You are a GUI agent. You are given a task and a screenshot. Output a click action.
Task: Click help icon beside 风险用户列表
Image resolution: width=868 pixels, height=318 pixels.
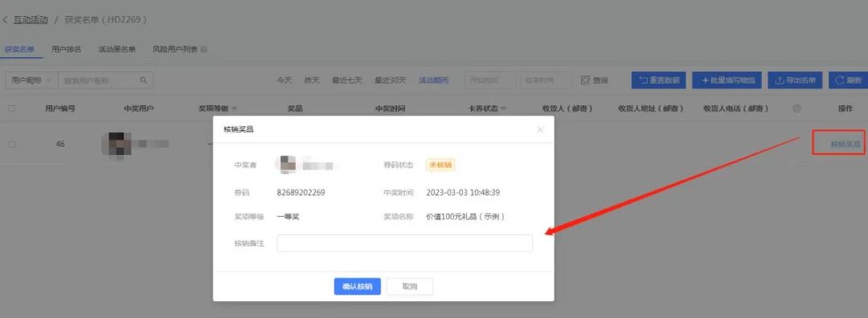203,50
